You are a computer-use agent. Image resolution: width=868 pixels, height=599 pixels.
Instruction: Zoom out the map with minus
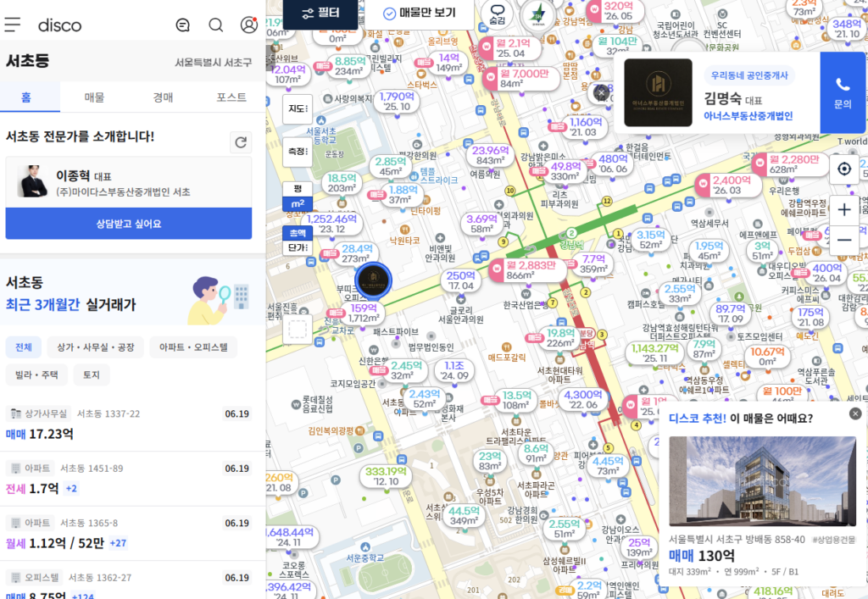(x=844, y=240)
